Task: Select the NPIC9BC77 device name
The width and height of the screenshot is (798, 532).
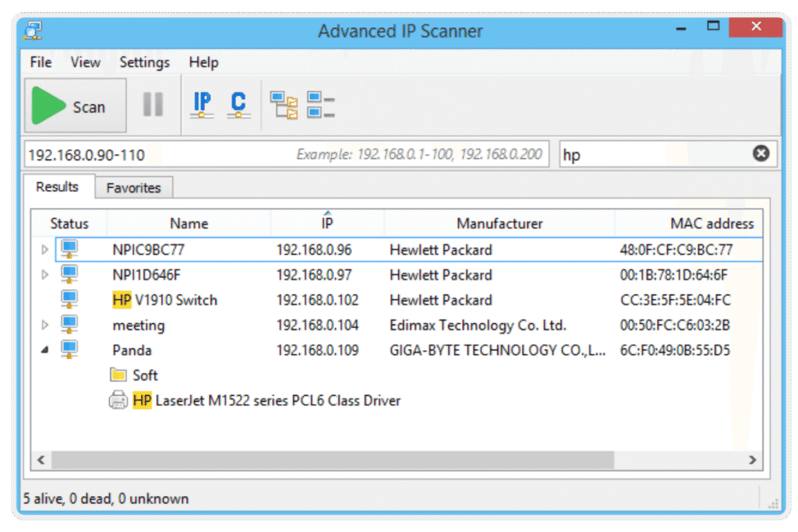Action: click(x=149, y=250)
